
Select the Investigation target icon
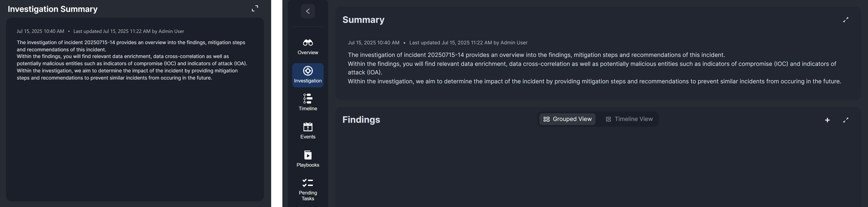click(308, 71)
